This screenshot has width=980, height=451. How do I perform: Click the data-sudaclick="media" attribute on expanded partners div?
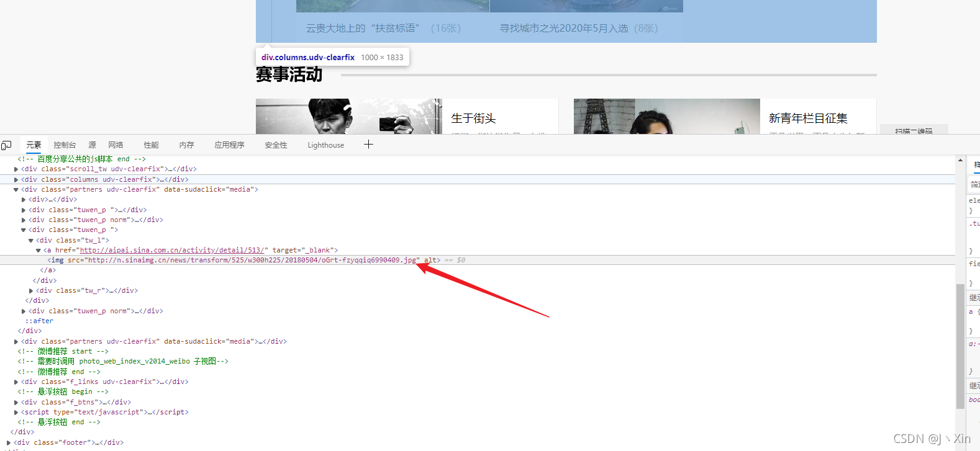point(209,189)
